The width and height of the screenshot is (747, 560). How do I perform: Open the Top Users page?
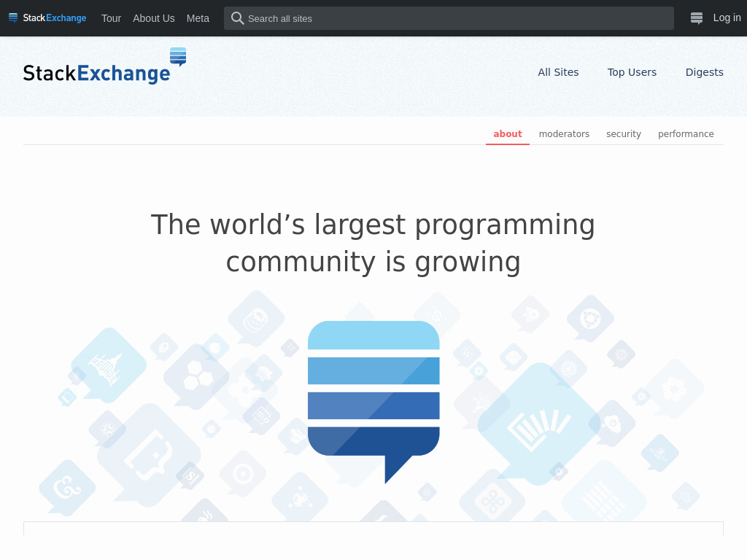tap(632, 72)
